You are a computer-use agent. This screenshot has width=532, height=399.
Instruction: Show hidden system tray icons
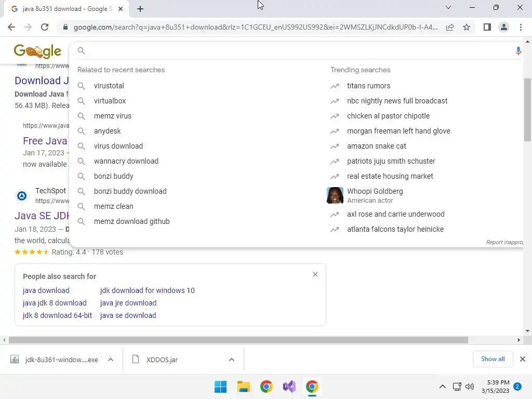click(443, 387)
